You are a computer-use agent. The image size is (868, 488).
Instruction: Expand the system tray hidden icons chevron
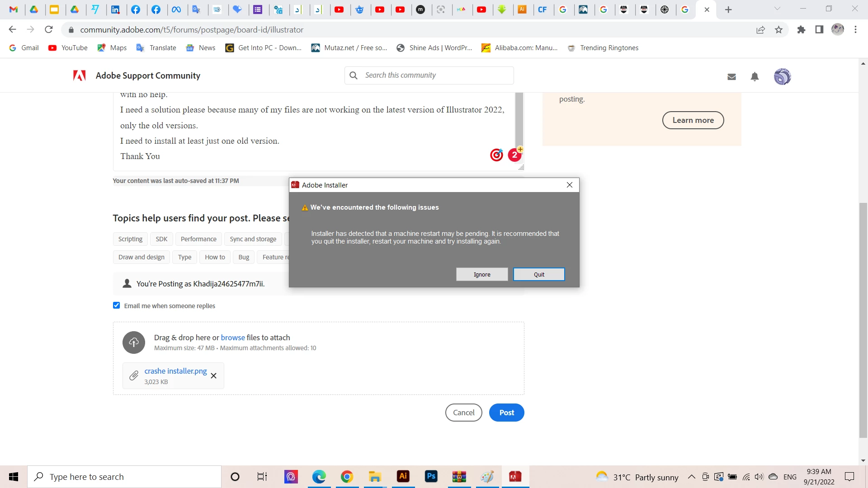pyautogui.click(x=692, y=477)
